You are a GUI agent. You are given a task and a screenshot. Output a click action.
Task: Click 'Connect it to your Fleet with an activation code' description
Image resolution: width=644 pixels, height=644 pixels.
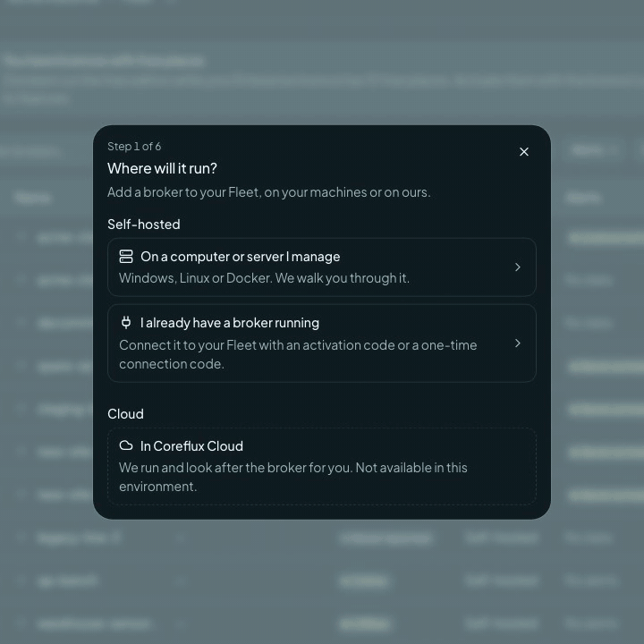point(298,354)
